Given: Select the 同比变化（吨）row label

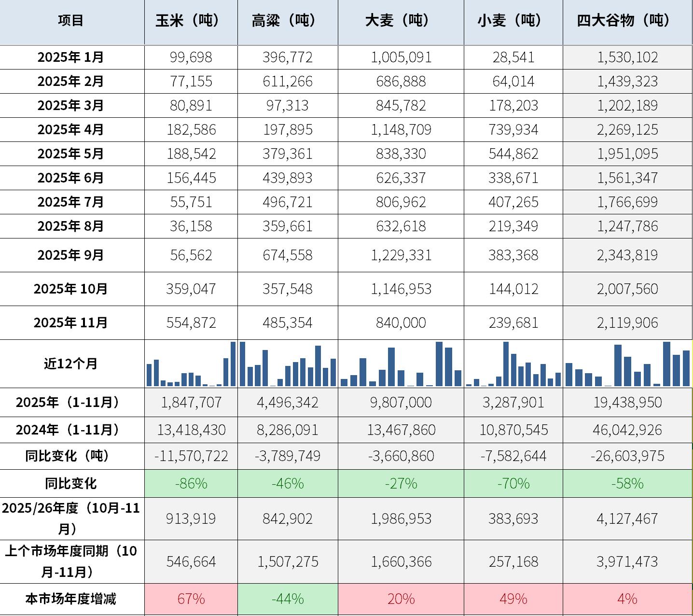Looking at the screenshot, I should click(x=71, y=456).
